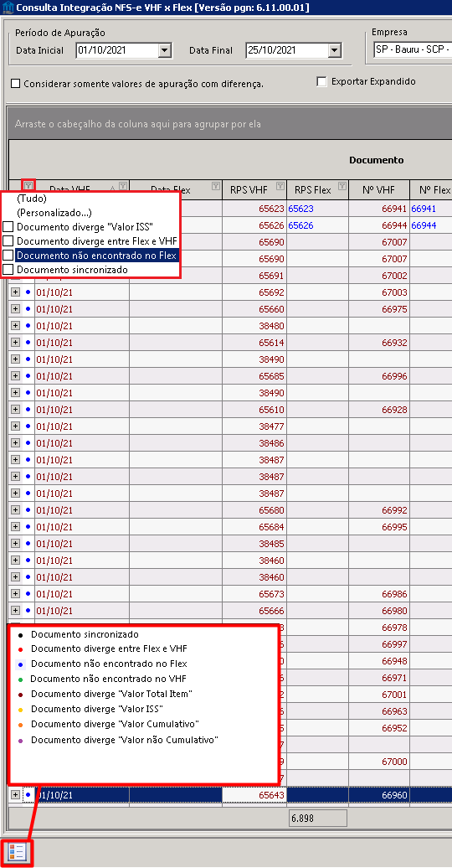Screen dimensions: 452x868
Task: Expand the row with RPS VHF 65666
Action: point(16,611)
